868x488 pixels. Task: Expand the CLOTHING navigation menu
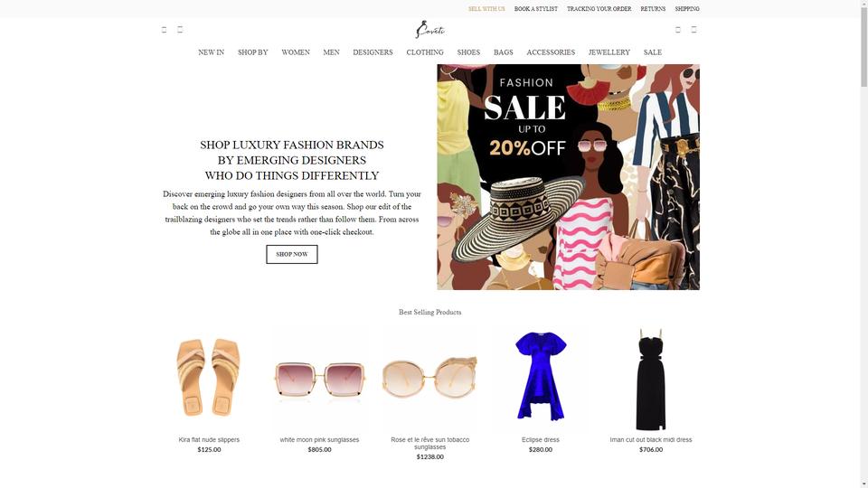pos(425,52)
